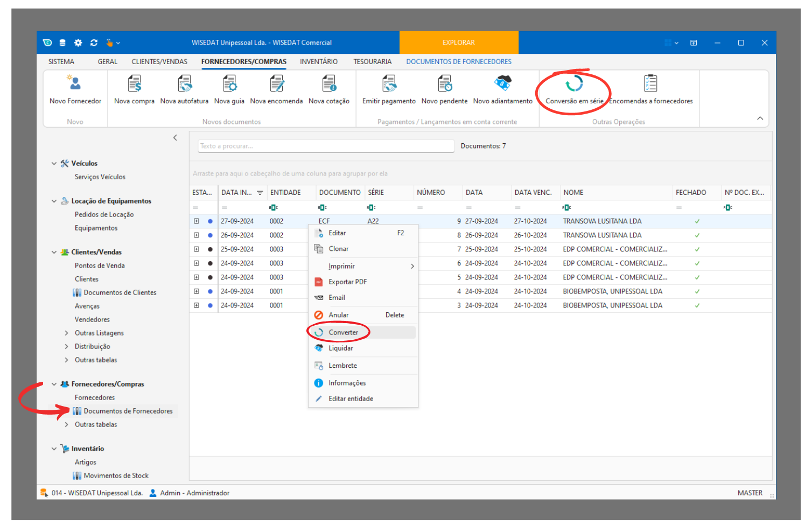Click the Novo adiantamento icon
Screen dimensions: 812x532
(502, 84)
